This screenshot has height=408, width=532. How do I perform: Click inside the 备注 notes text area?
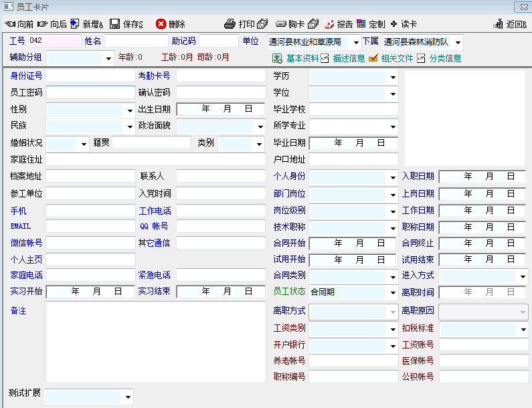pyautogui.click(x=155, y=341)
